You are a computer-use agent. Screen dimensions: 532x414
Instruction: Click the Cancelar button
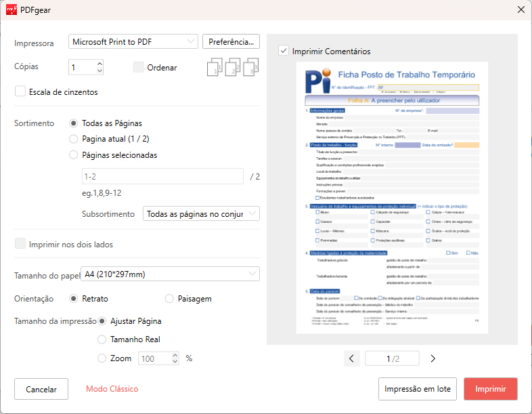(41, 389)
